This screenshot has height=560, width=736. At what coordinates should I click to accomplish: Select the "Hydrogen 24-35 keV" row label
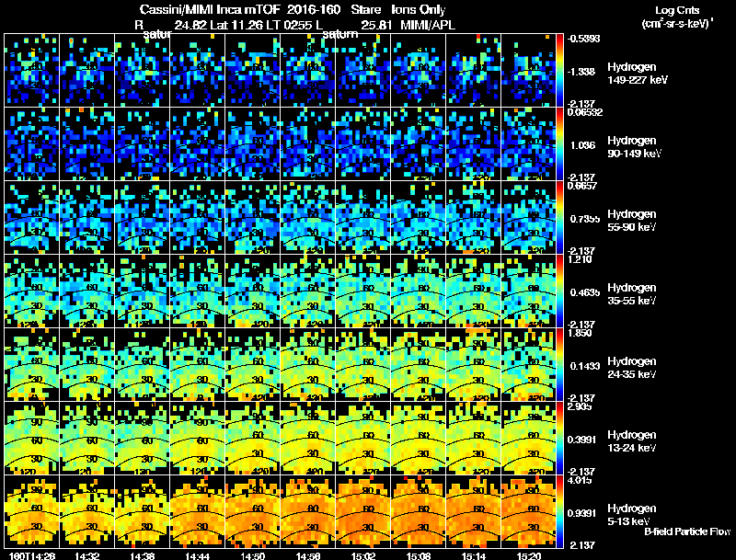coord(631,368)
